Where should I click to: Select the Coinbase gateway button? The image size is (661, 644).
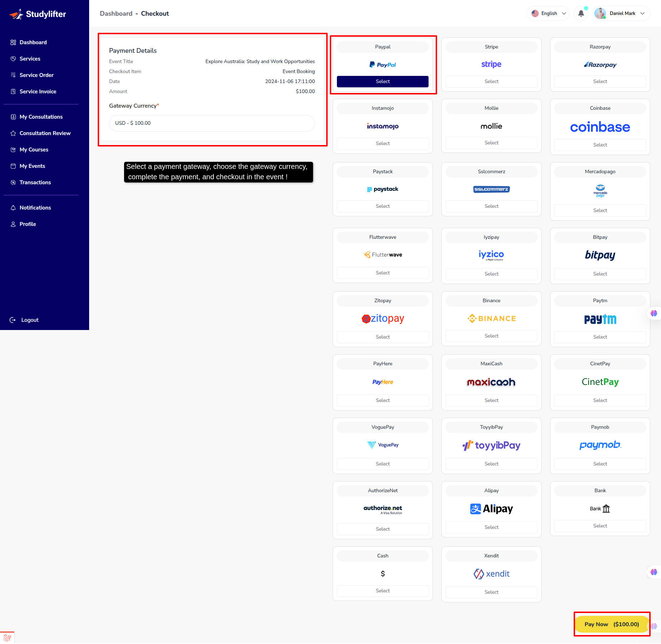[600, 145]
